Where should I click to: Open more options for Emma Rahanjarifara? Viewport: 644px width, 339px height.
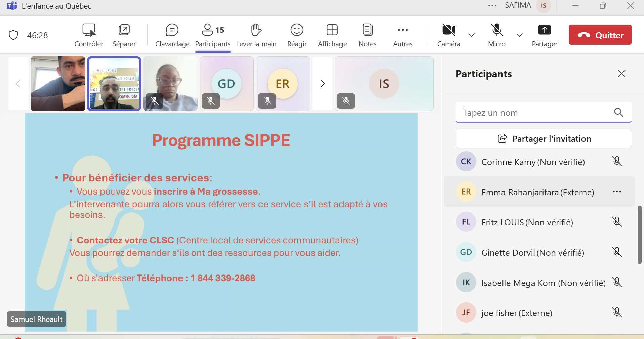pos(617,192)
